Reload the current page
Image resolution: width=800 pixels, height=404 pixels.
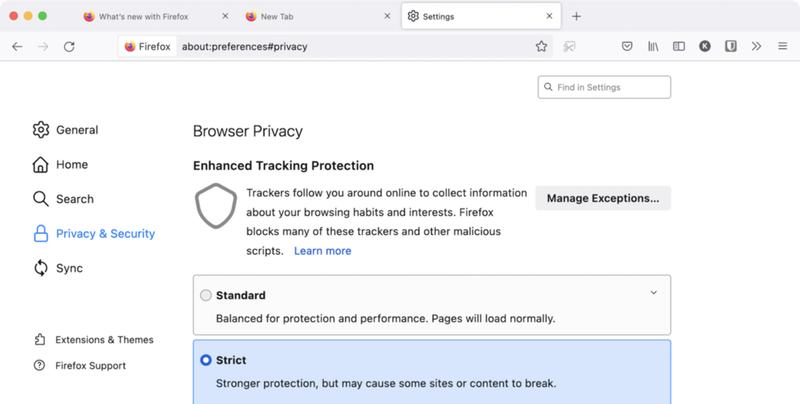(x=69, y=46)
